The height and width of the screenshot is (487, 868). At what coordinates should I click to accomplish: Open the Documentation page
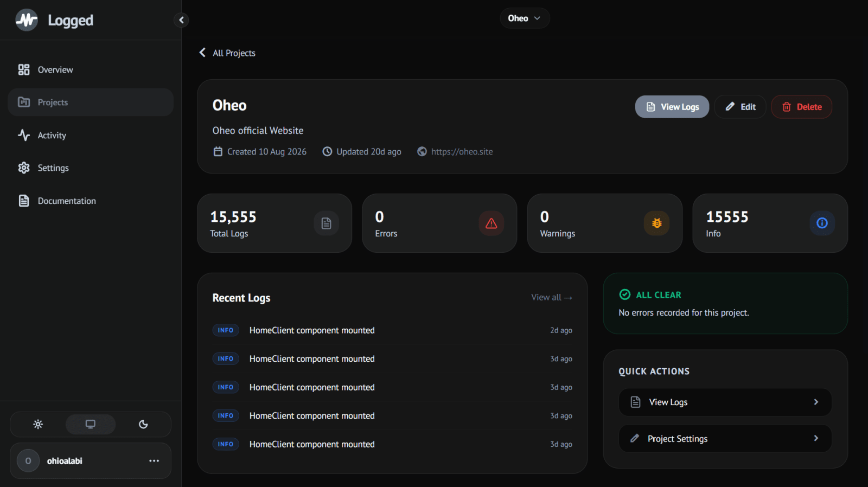(91, 201)
